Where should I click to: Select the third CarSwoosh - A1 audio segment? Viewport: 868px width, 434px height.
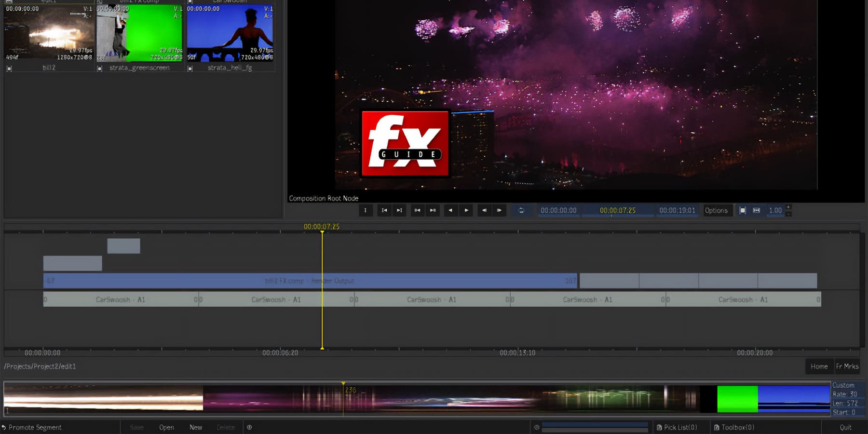(432, 299)
